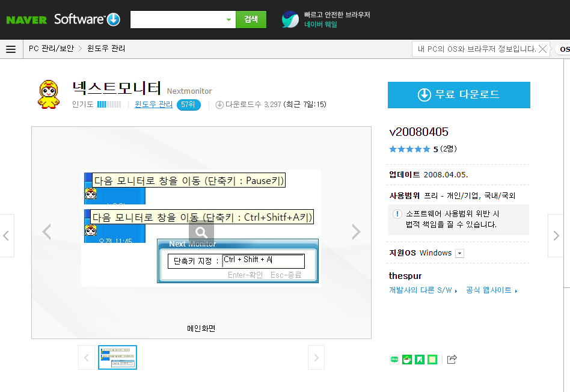The image size is (570, 392).
Task: Go to PC 관리/보안 category
Action: coord(51,49)
